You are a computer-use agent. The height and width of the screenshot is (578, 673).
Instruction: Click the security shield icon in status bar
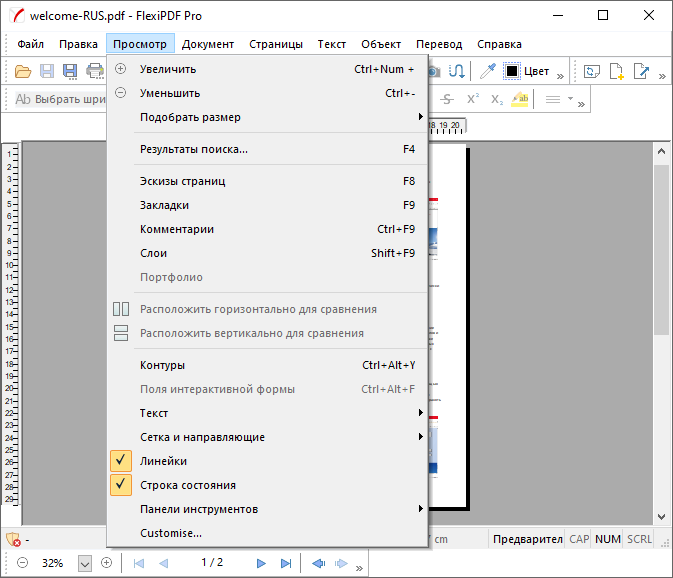coord(13,539)
